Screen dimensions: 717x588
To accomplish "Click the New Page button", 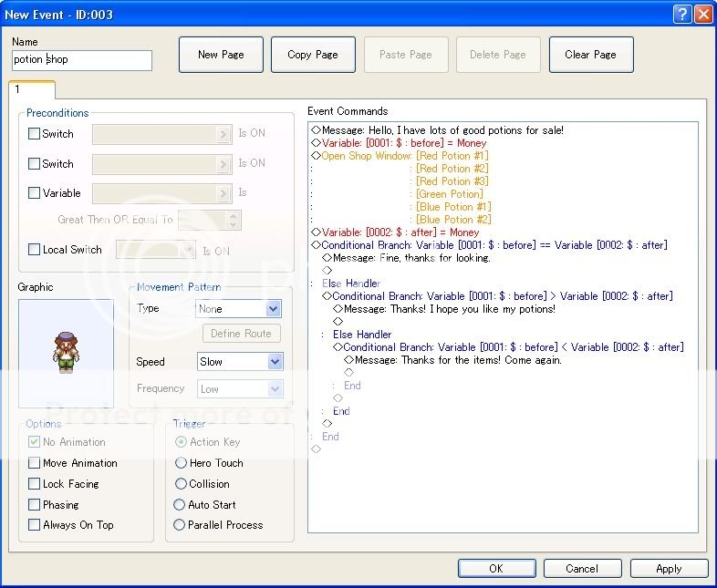I will 221,55.
